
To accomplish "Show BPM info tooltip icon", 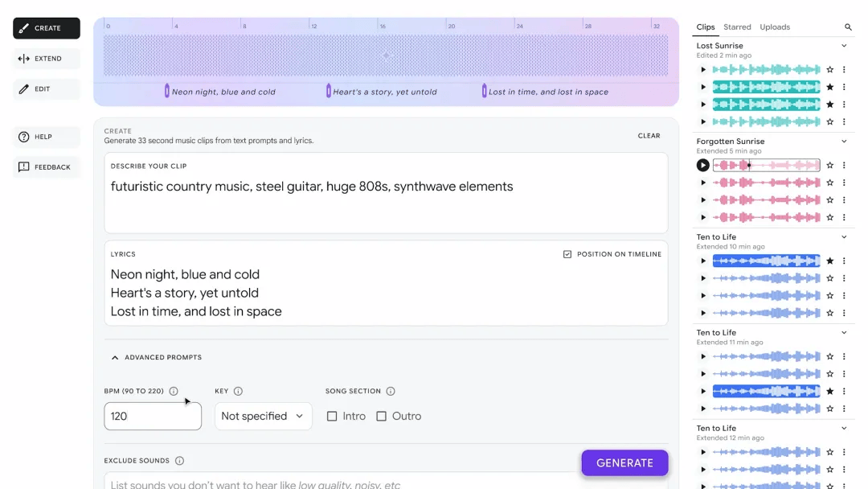I will point(174,391).
